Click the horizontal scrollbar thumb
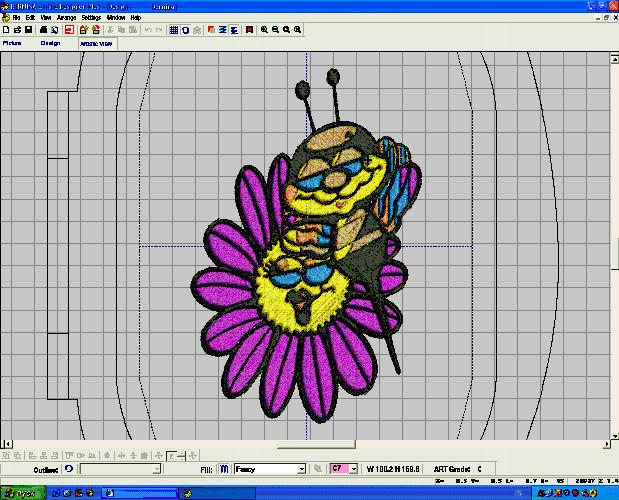The height and width of the screenshot is (500, 619). (315, 444)
